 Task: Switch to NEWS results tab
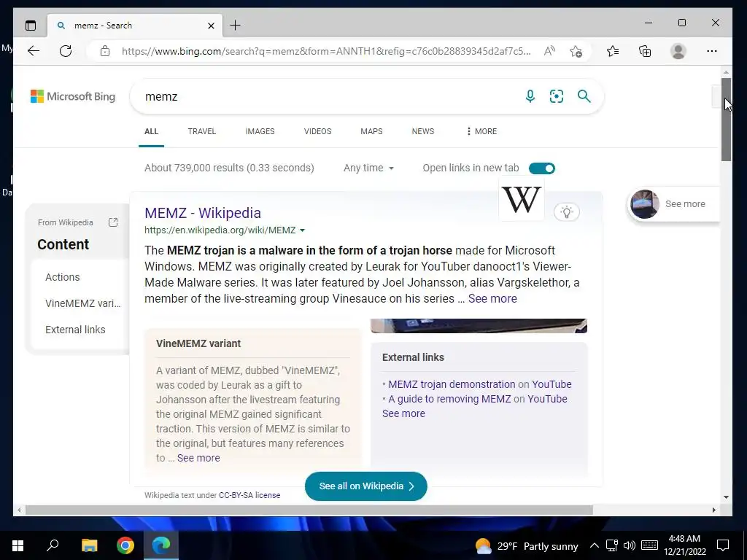[422, 131]
